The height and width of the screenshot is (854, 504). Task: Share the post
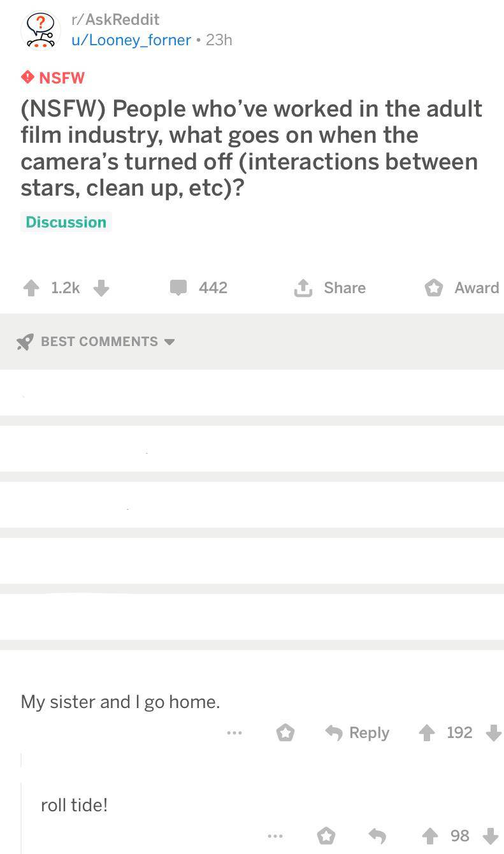point(330,288)
